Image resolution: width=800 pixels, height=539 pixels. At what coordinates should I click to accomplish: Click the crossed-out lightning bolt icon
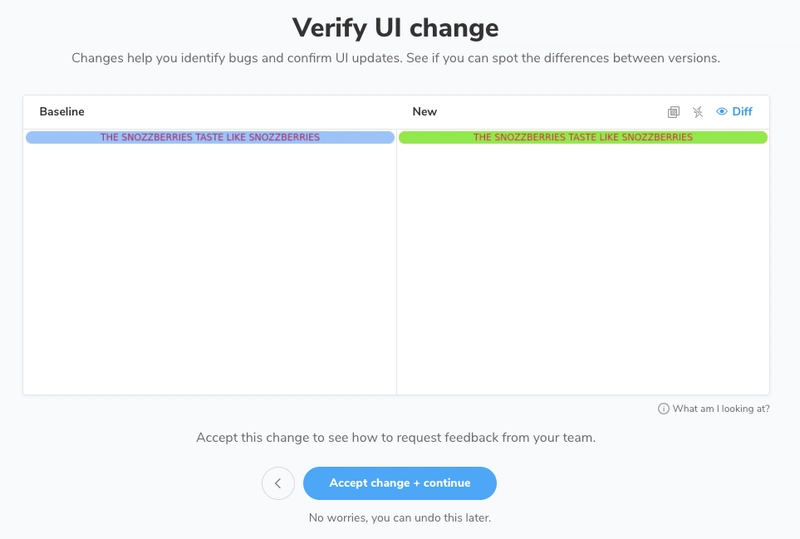coord(698,112)
